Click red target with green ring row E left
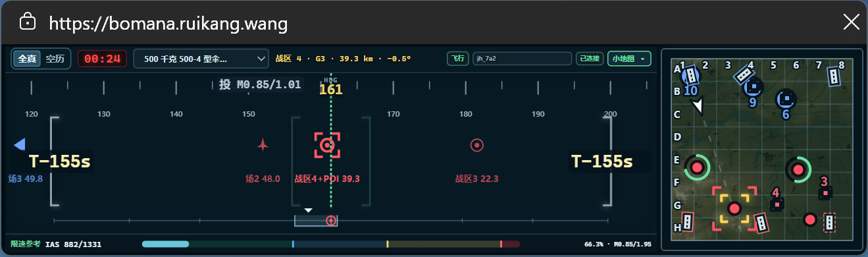 pyautogui.click(x=698, y=167)
